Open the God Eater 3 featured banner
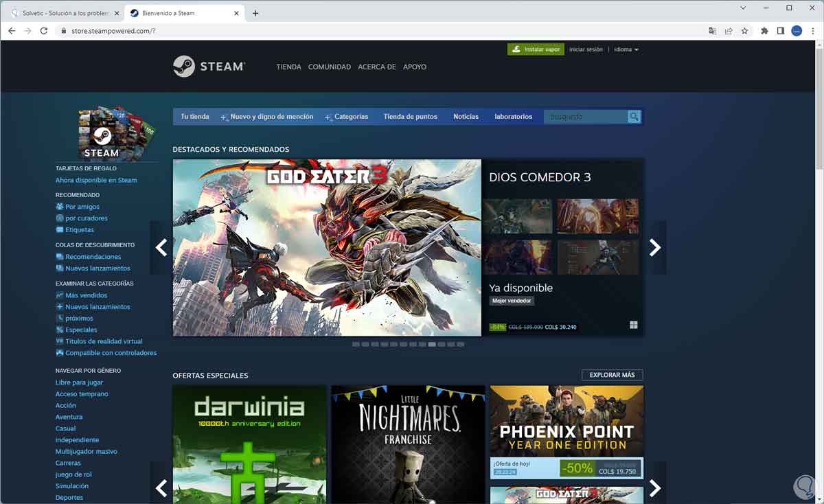 click(327, 248)
